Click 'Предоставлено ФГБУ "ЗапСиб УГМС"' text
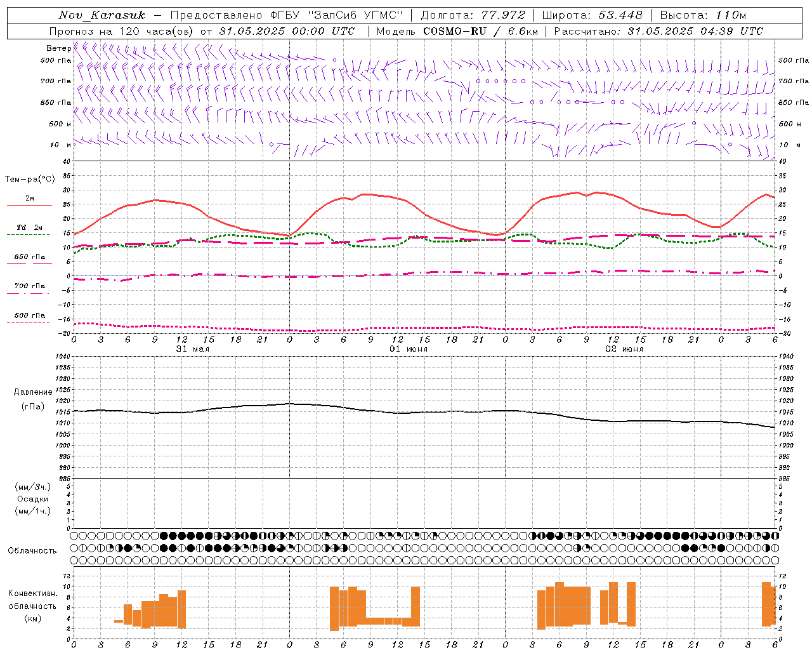812x650 pixels. click(286, 15)
